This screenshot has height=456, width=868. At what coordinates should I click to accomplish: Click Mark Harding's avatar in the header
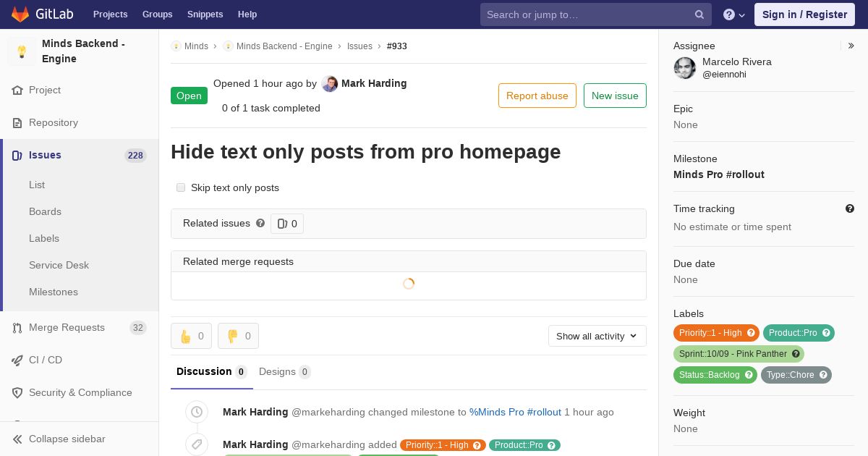point(330,83)
